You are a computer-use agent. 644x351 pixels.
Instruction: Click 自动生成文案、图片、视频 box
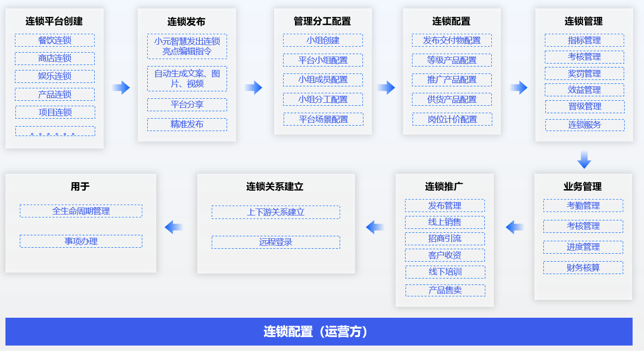187,78
